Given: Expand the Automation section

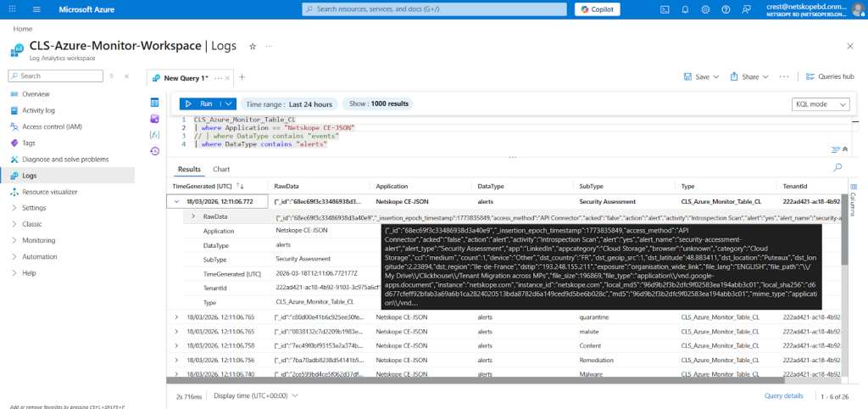Looking at the screenshot, I should click(x=39, y=256).
